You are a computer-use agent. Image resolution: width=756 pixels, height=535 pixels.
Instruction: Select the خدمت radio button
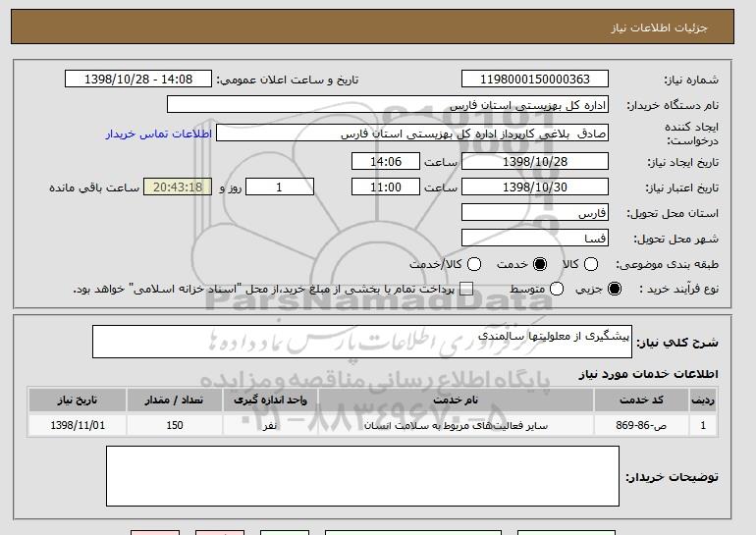point(540,264)
